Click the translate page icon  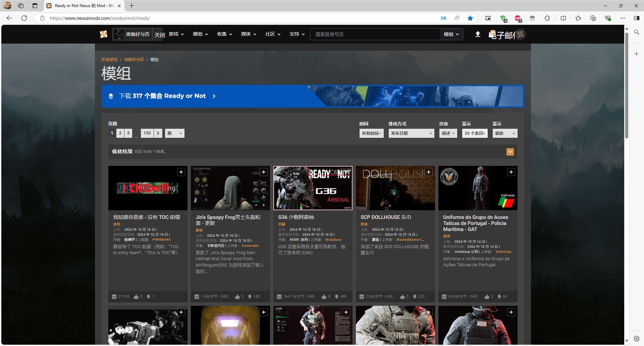pyautogui.click(x=443, y=18)
